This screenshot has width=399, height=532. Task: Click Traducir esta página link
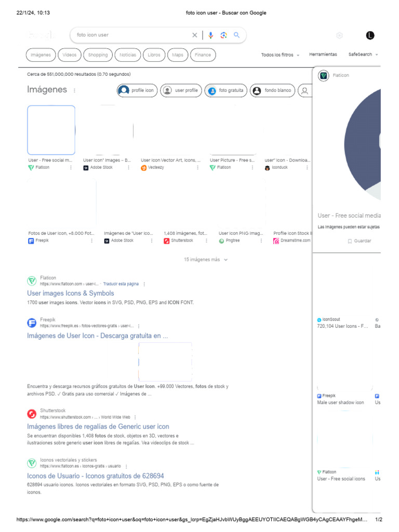tap(121, 284)
